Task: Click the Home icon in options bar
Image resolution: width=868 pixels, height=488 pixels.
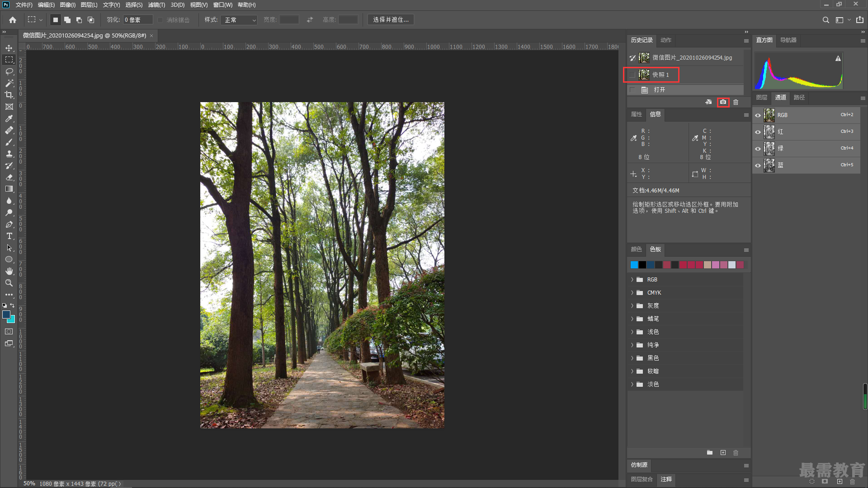Action: click(x=13, y=20)
